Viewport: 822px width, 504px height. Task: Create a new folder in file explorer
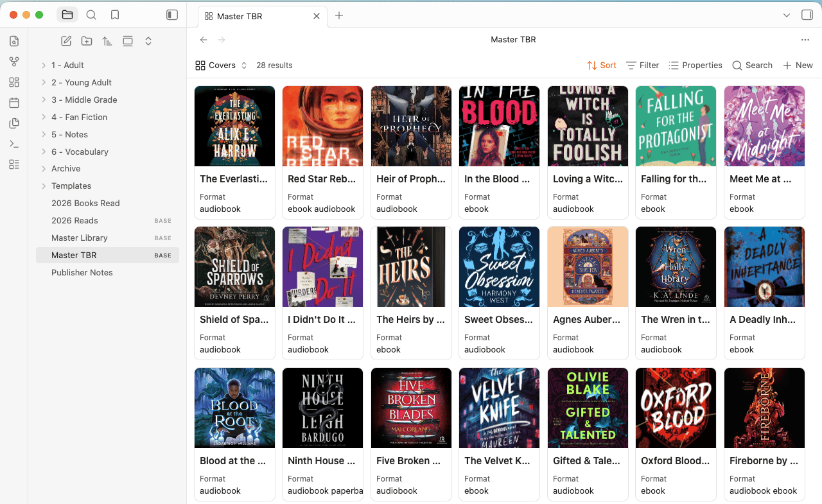(x=87, y=41)
